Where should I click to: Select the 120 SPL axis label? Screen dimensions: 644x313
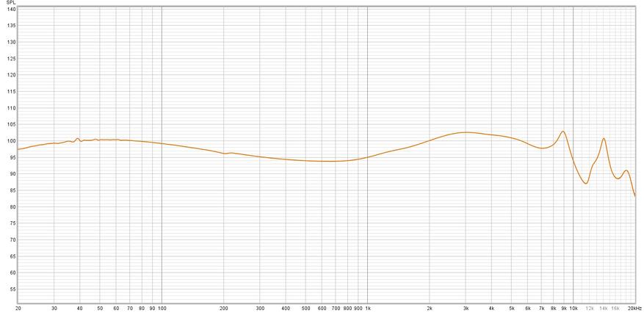tap(11, 75)
